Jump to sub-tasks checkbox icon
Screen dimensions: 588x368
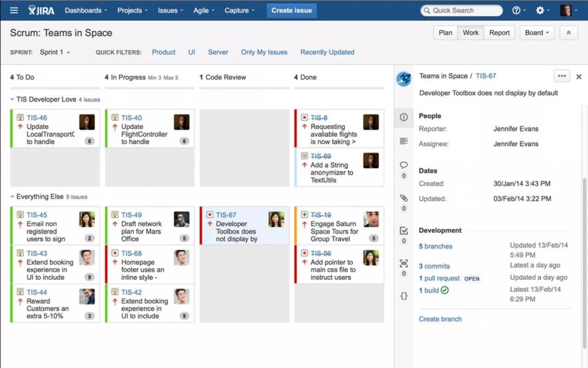coord(404,230)
